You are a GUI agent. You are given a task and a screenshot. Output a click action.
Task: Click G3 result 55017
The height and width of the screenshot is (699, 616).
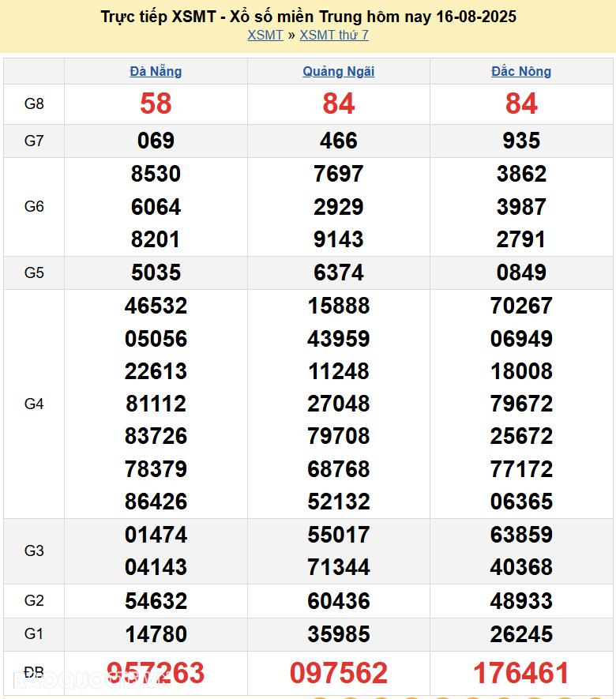coord(339,535)
